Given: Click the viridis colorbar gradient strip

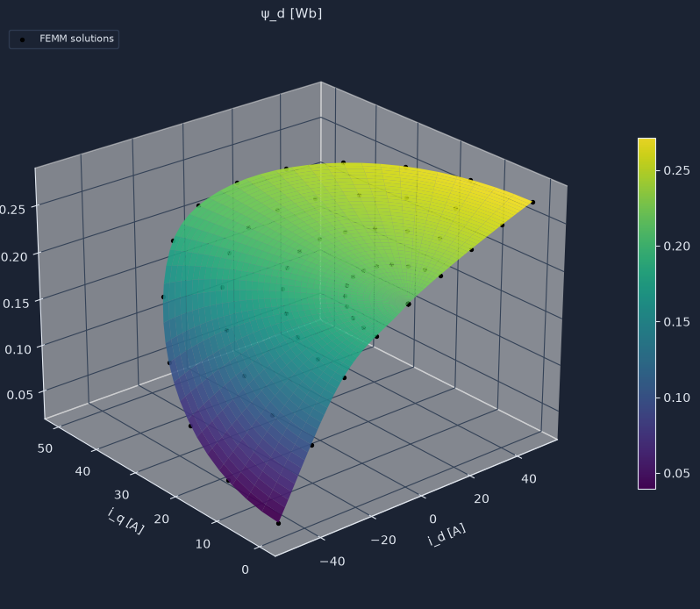Looking at the screenshot, I should 646,313.
